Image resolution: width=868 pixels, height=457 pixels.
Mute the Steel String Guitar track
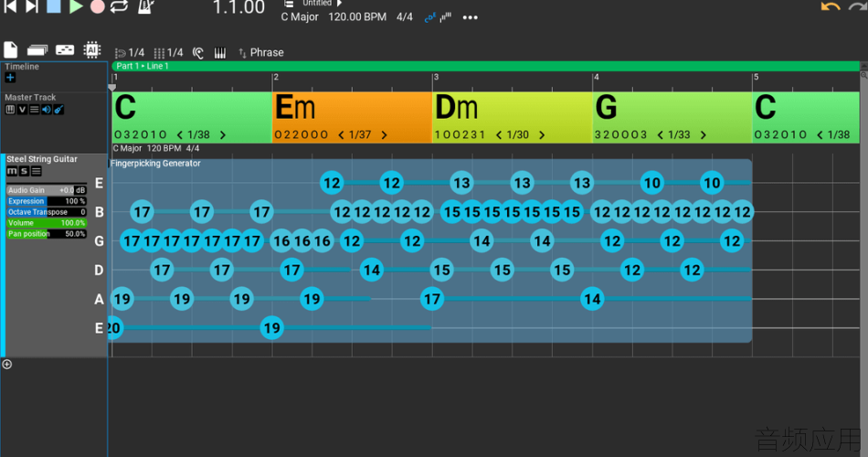tap(12, 171)
